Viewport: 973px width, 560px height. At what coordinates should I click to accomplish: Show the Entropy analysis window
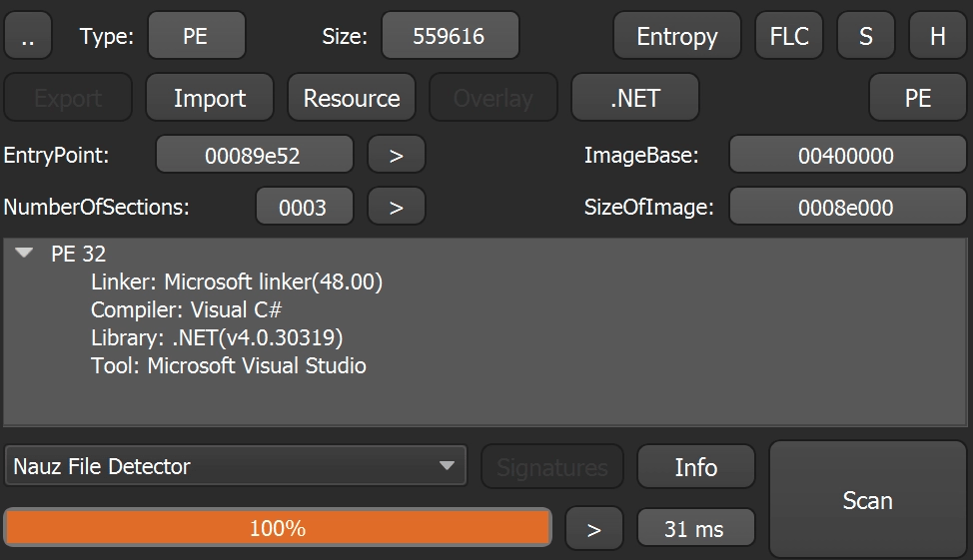677,36
